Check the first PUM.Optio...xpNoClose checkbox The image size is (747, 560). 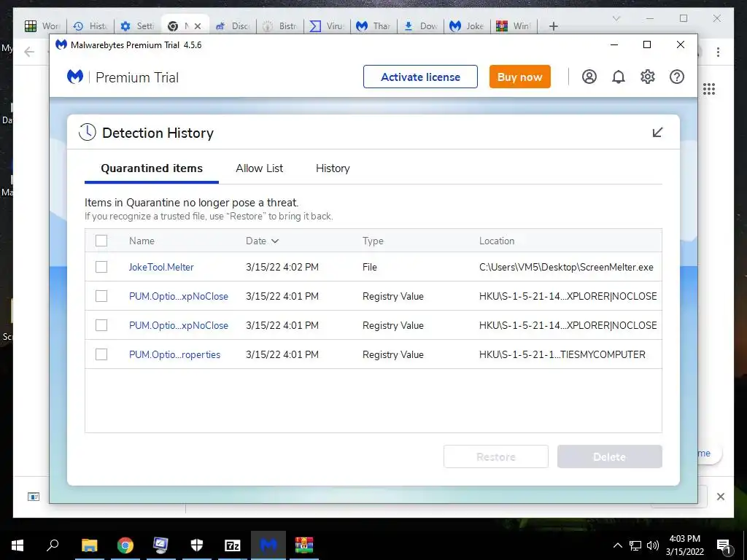coord(101,296)
